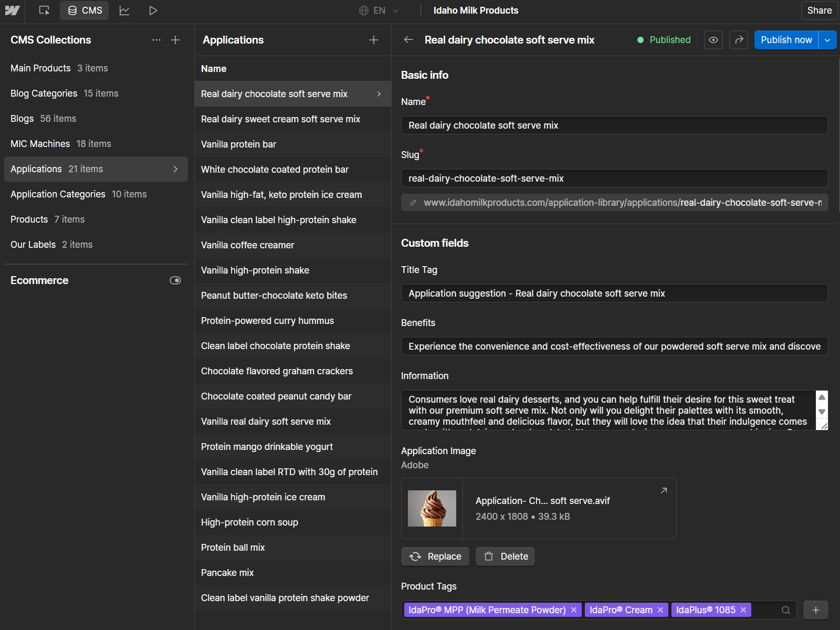Select Vanilla protein bar item

point(293,144)
